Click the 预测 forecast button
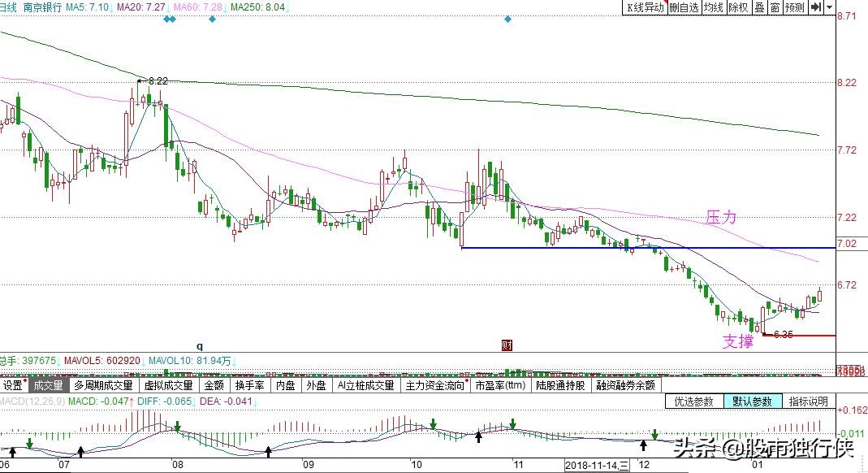This screenshot has height=473, width=868. coord(795,7)
